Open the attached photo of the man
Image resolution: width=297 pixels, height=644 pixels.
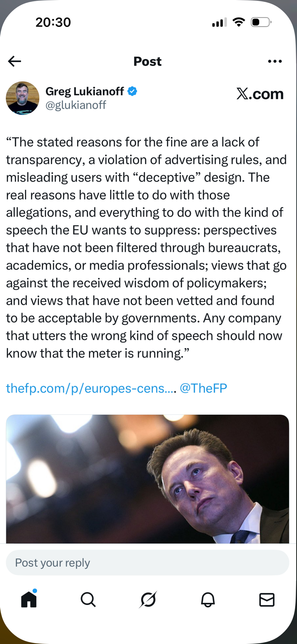click(148, 479)
